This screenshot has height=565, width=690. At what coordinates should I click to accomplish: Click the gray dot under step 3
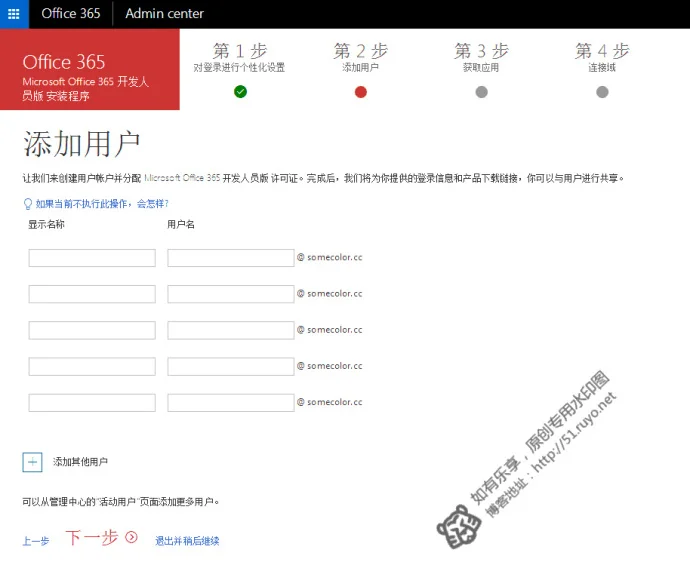point(481,92)
